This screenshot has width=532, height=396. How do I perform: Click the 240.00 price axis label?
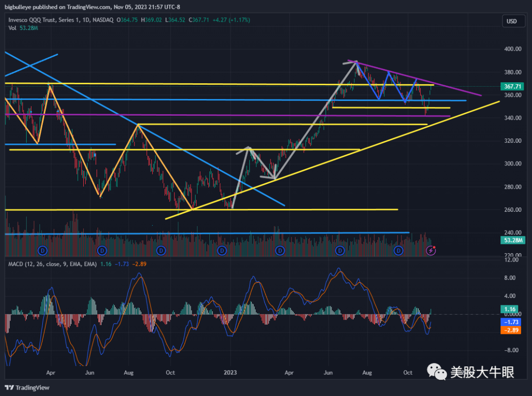[x=513, y=232]
